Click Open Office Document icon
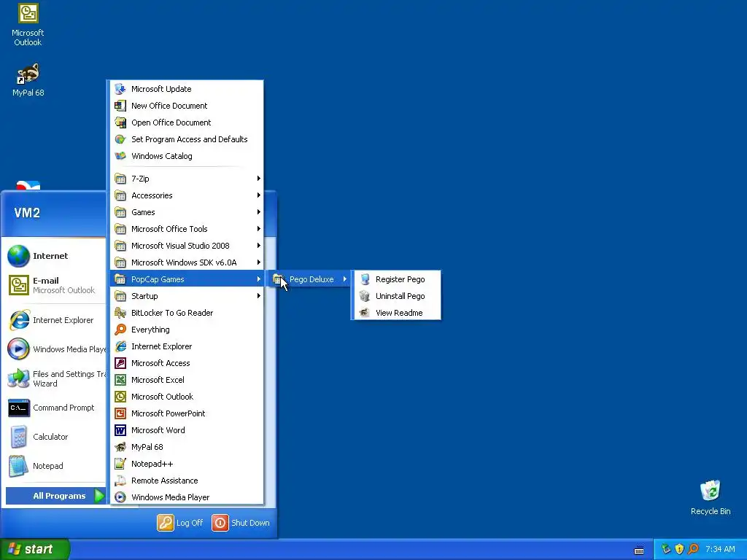The image size is (747, 560). [x=120, y=122]
